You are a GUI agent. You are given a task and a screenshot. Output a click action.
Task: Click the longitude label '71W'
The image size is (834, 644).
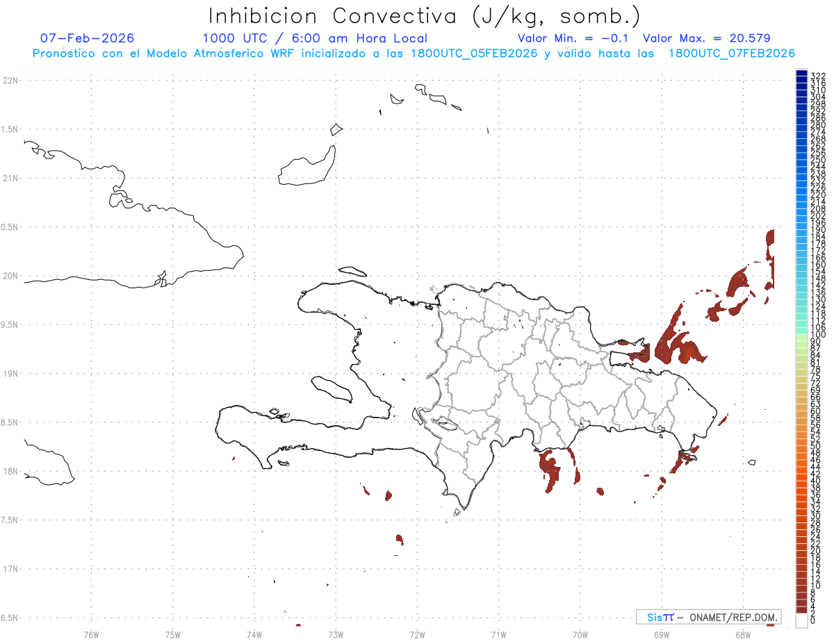(498, 634)
